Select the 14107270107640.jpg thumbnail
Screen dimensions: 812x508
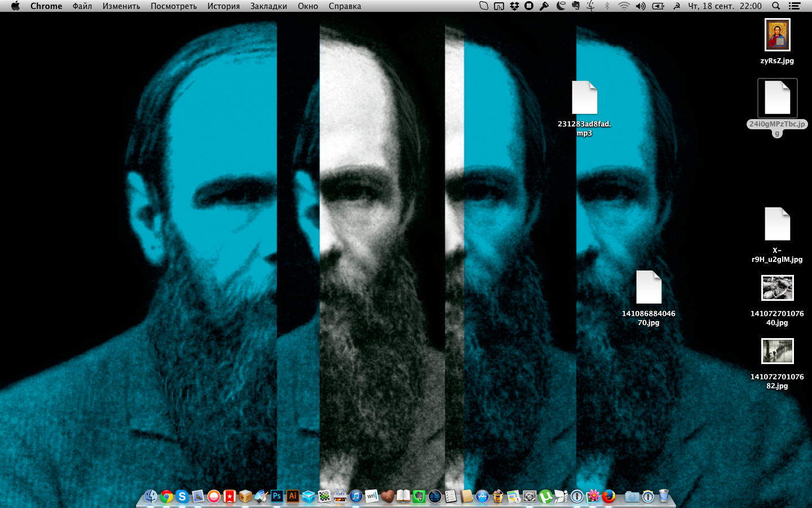777,288
